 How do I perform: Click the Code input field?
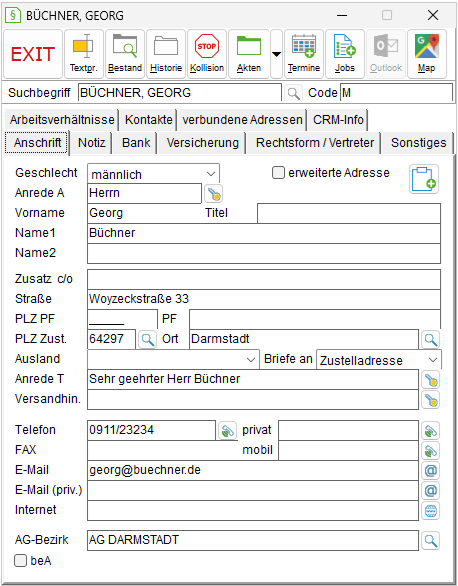(x=396, y=93)
